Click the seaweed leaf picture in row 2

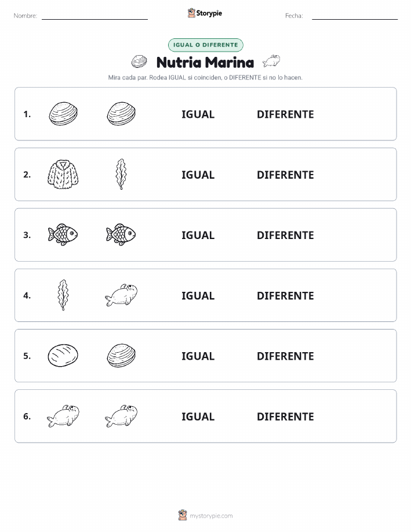point(121,174)
